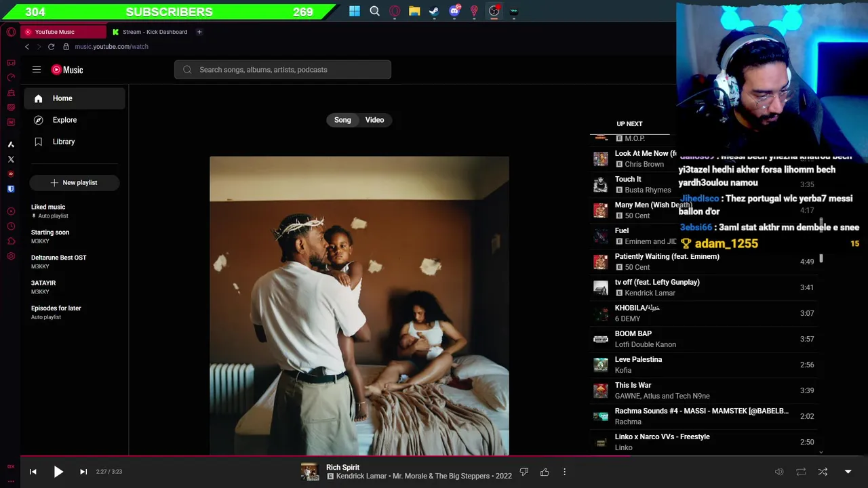Screen dimensions: 868x488
Task: Select the YouTube Music browser tab
Action: [x=64, y=32]
